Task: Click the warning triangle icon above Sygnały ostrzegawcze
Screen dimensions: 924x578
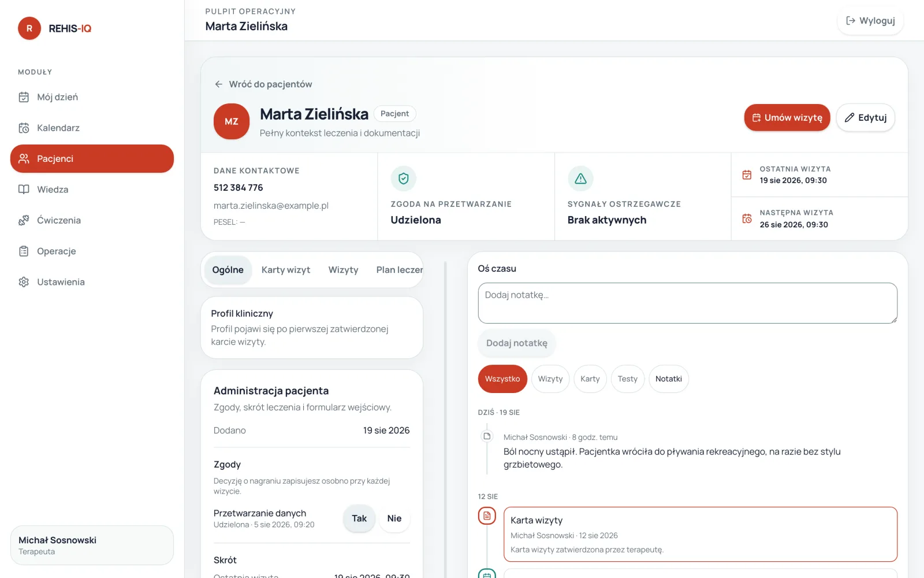Action: (580, 179)
